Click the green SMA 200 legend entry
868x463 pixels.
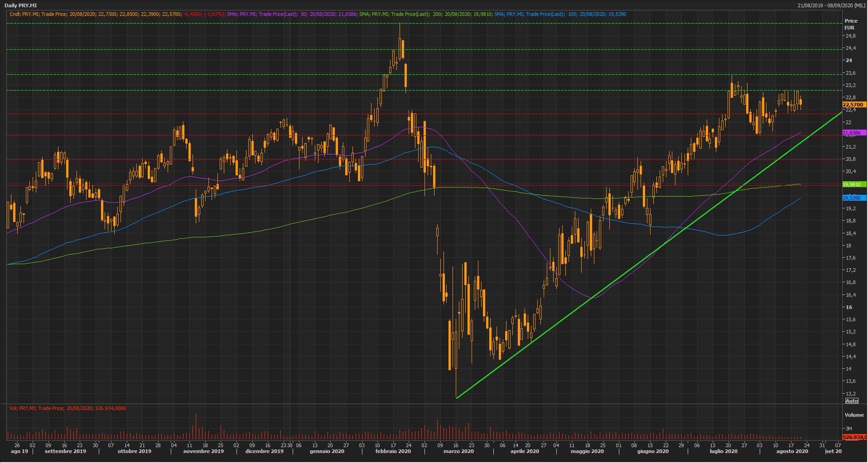(x=426, y=14)
